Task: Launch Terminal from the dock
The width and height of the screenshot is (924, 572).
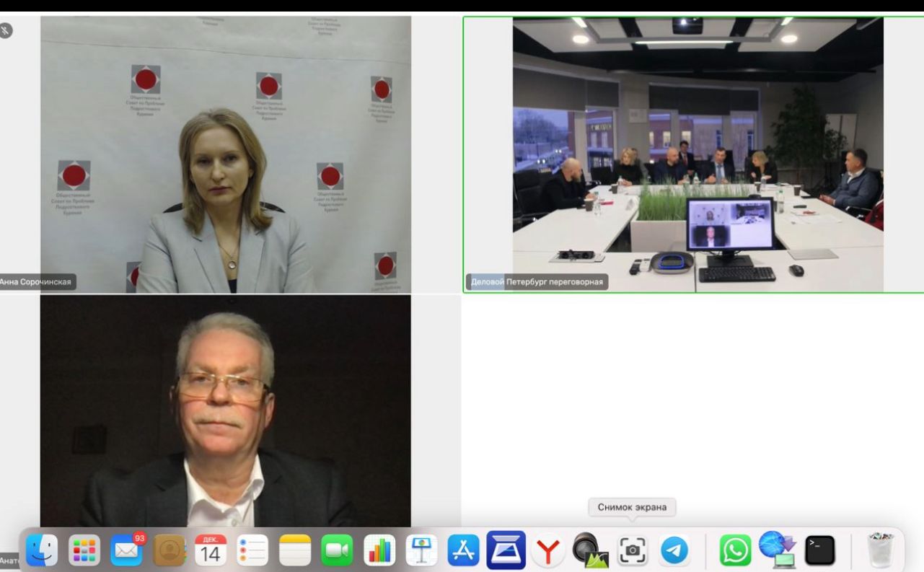Action: click(820, 552)
